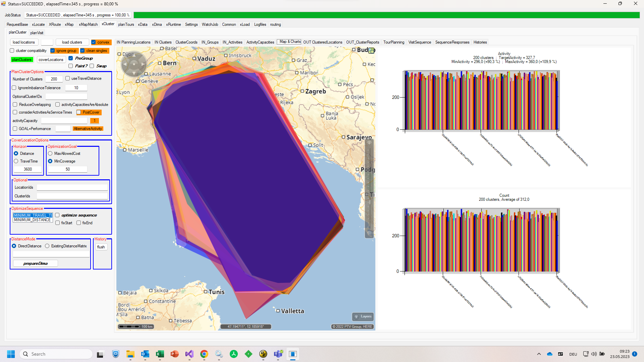The image size is (644, 362).
Task: Click the overview map icon near Budapest
Action: tap(371, 50)
